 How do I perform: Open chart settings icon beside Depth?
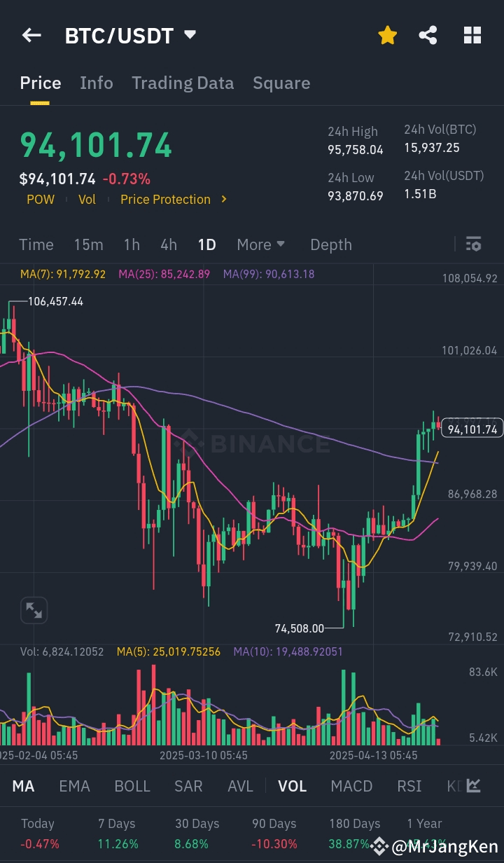473,244
